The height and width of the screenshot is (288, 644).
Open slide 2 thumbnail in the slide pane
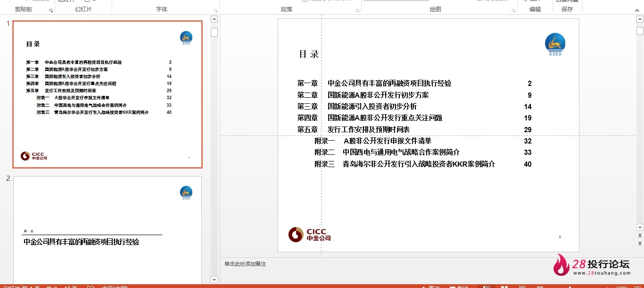click(x=107, y=229)
